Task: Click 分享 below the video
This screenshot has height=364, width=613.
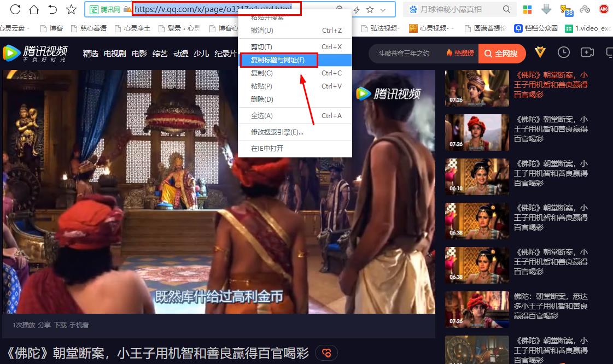Action: [x=44, y=325]
